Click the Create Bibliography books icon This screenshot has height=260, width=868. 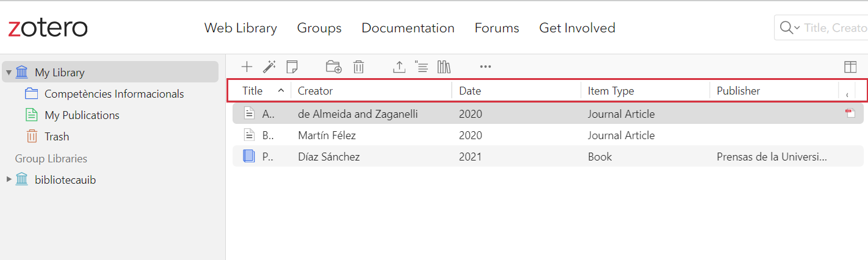tap(444, 67)
